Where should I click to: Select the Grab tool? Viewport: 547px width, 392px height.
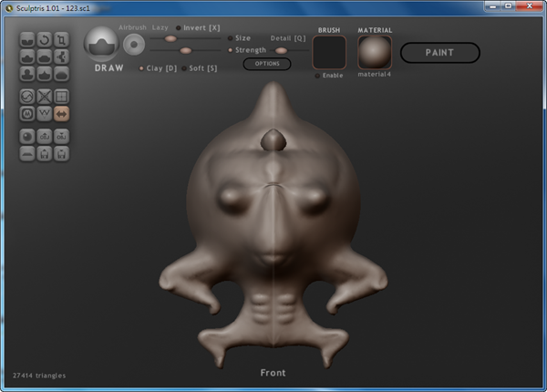(x=61, y=57)
